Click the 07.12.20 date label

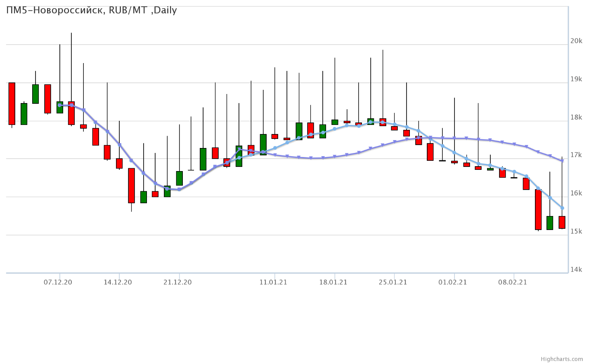(58, 282)
